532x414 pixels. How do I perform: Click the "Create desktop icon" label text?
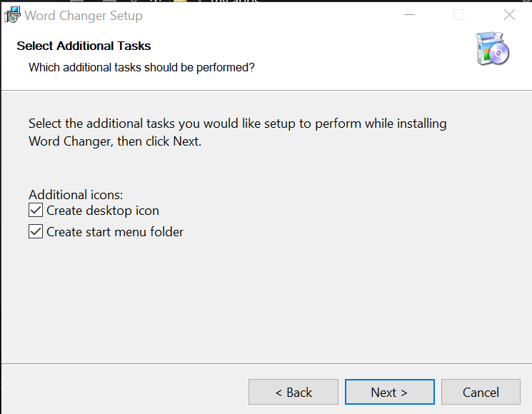[x=103, y=211]
